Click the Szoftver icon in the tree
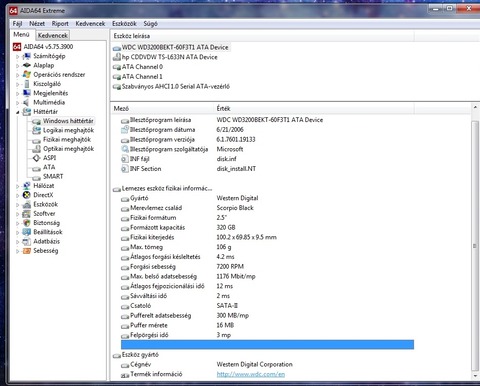 (x=27, y=214)
